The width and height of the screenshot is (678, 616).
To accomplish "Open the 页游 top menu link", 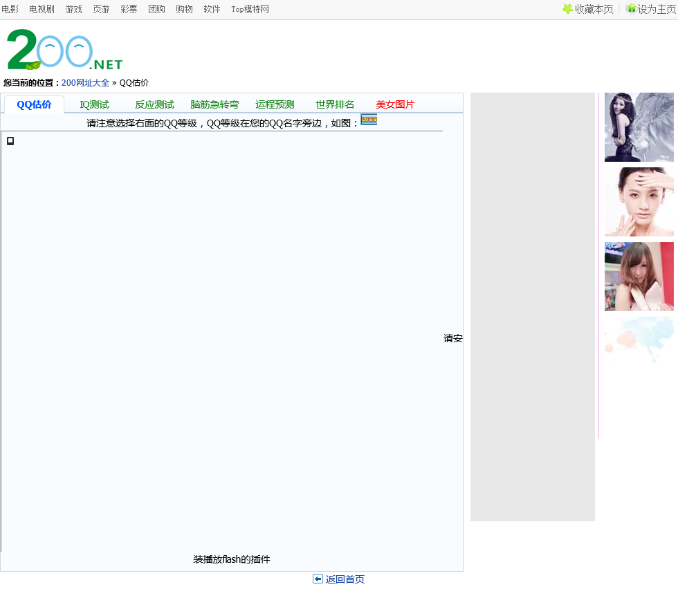I will click(101, 9).
